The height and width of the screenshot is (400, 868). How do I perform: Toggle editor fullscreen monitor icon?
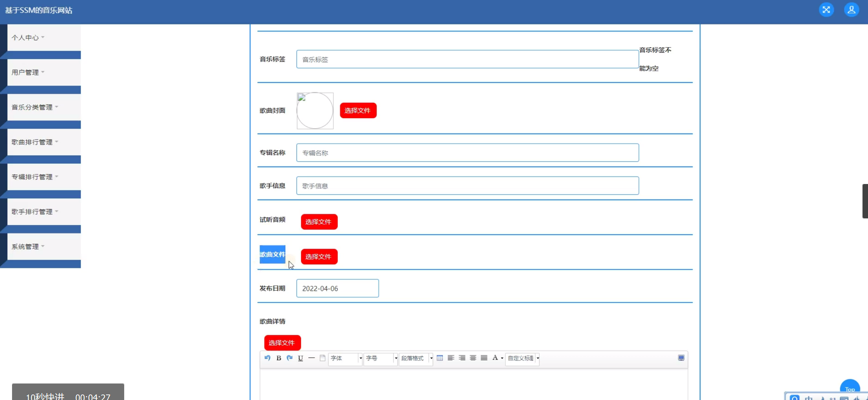coord(681,358)
